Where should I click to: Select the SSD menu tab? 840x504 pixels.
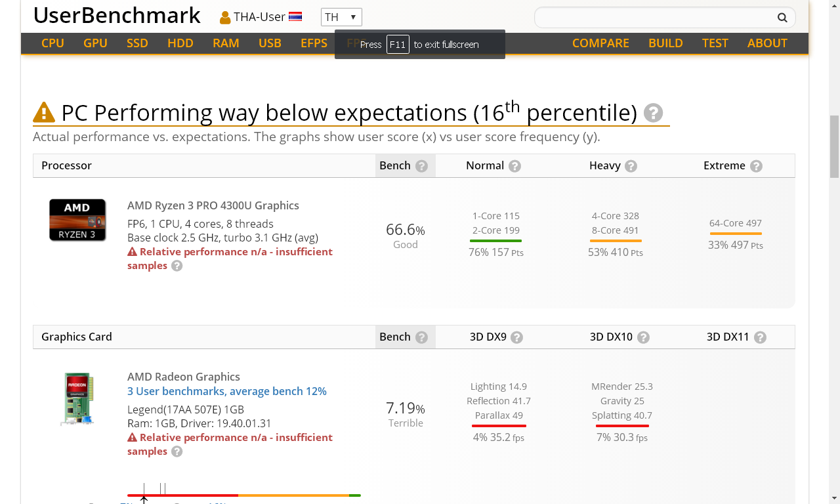137,43
